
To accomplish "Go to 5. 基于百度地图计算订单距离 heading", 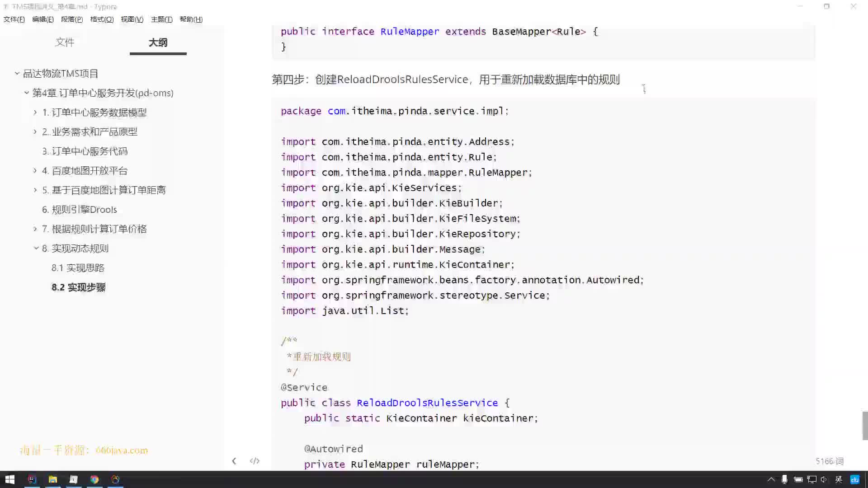I will point(104,190).
